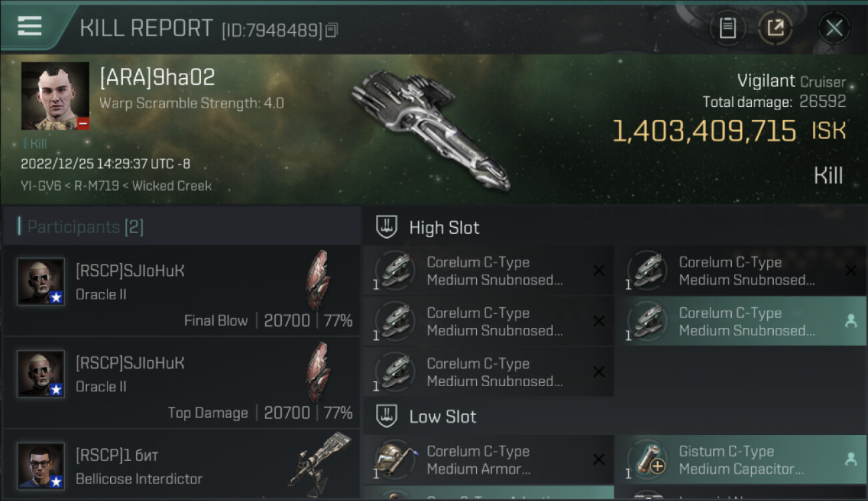This screenshot has width=868, height=501.
Task: Copy the kill report ID
Action: click(332, 30)
